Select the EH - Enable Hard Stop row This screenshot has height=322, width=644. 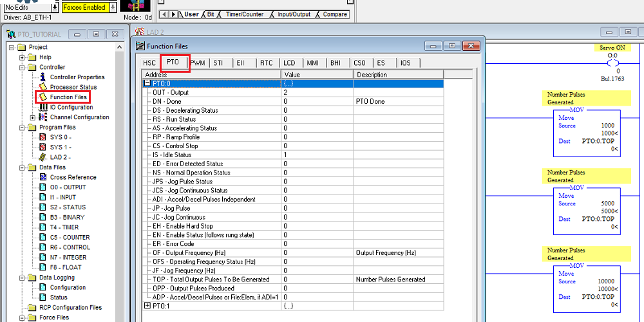pos(292,226)
